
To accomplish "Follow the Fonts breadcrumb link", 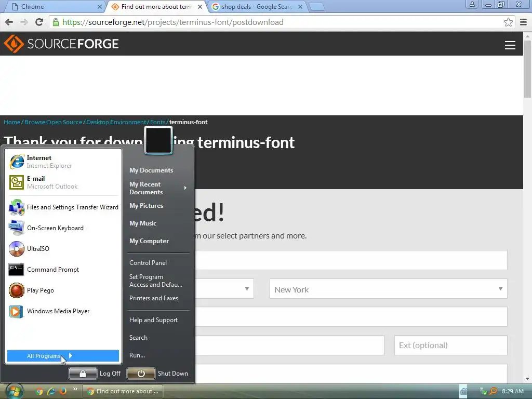I will pos(157,122).
